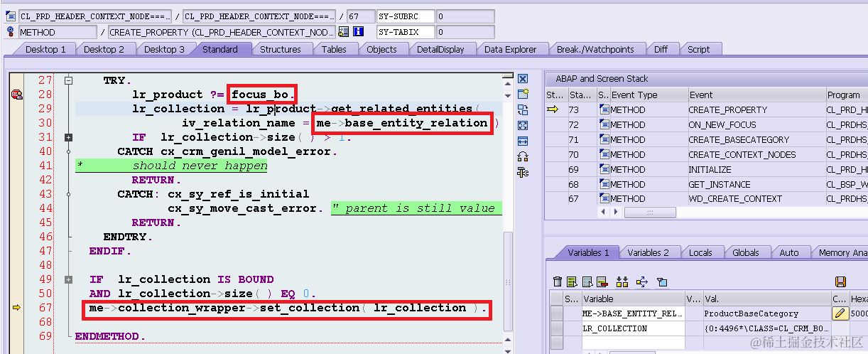This screenshot has width=868, height=354.
Task: Click the Program column header in the stack table
Action: 846,95
